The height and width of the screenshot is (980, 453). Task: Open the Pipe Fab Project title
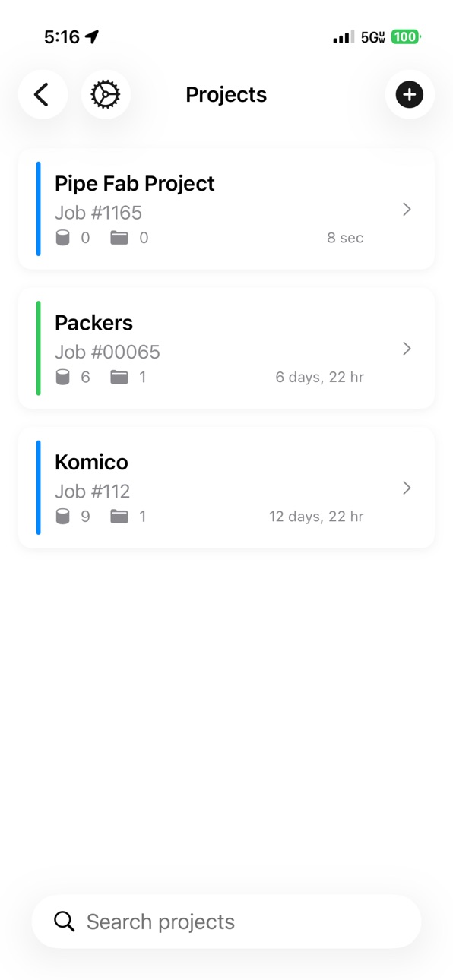click(135, 184)
